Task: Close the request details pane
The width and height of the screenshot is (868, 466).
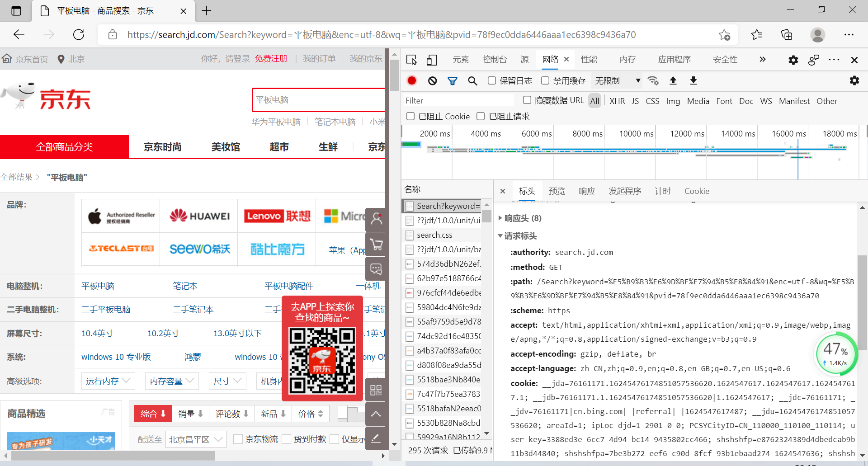Action: point(503,191)
